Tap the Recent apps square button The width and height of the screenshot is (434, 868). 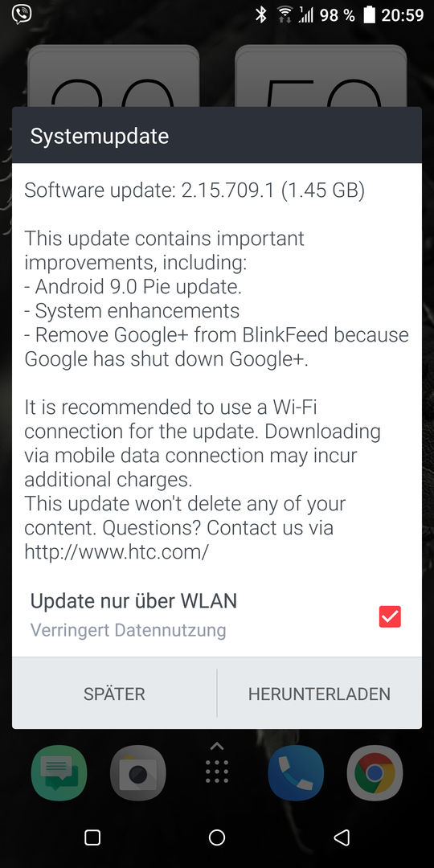point(92,837)
